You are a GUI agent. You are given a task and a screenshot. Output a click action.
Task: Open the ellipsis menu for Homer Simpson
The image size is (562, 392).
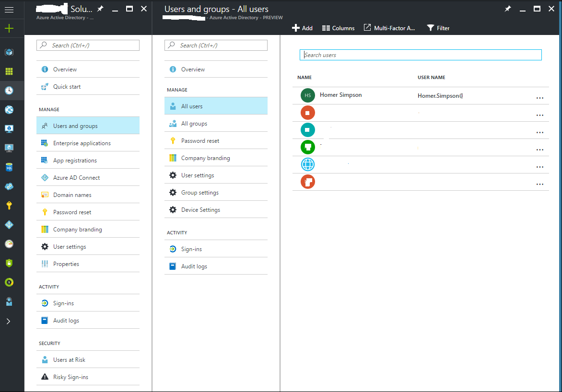point(540,98)
